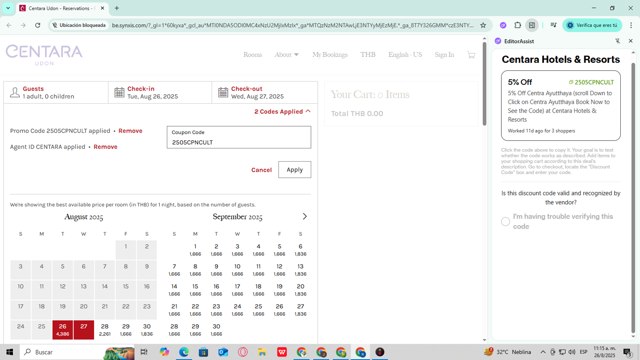This screenshot has height=360, width=640.
Task: Open Check-in date picker
Action: pos(160,93)
